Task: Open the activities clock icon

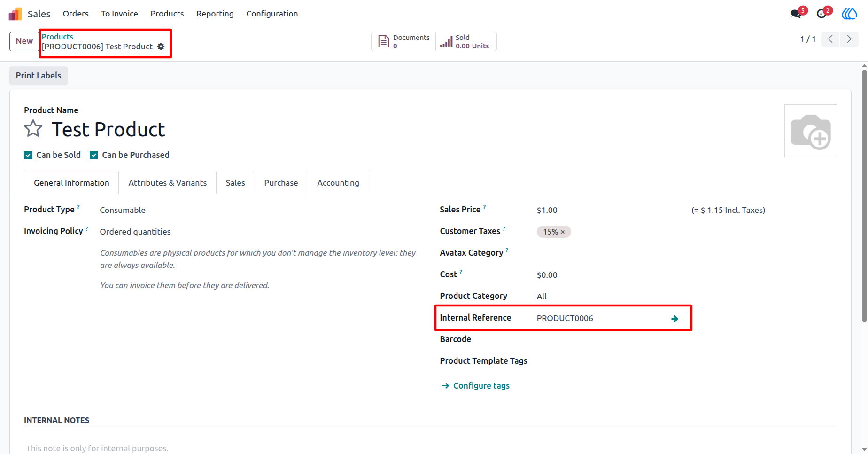Action: (821, 14)
